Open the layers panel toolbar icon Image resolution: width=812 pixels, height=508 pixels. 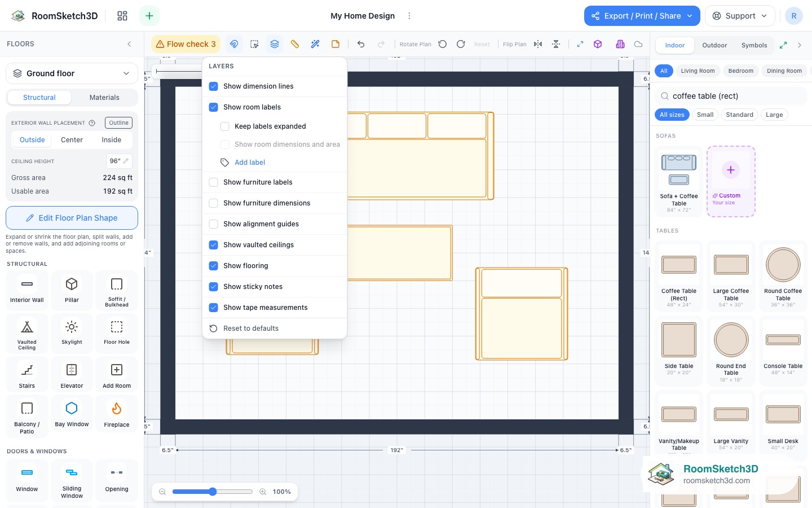(x=275, y=44)
